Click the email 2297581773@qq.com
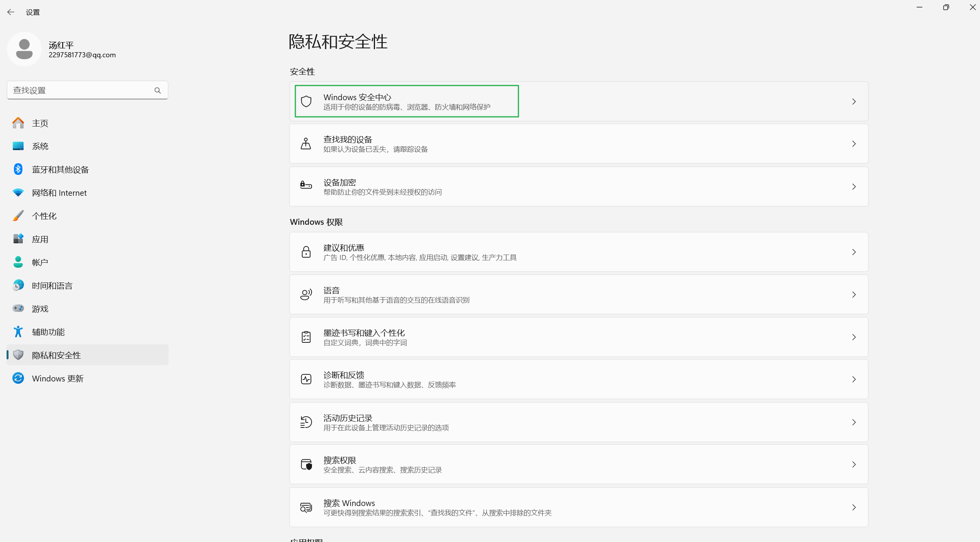The image size is (980, 542). point(82,55)
